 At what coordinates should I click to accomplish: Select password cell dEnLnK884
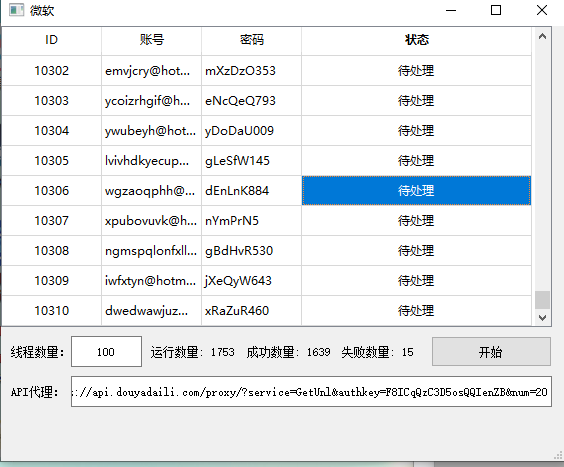[x=251, y=191]
